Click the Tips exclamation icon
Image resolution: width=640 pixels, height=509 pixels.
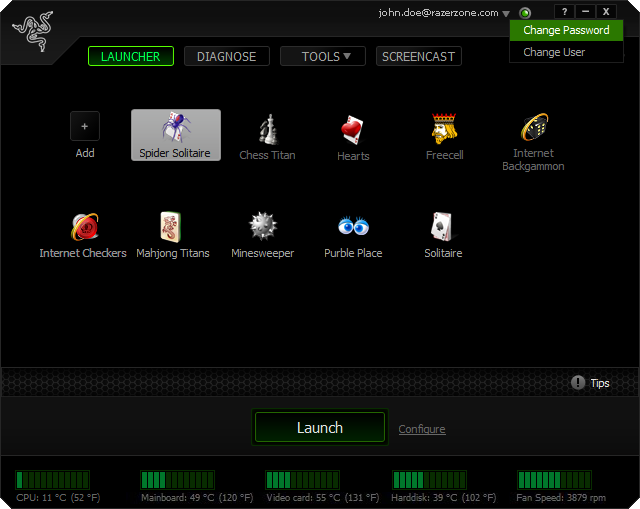(x=578, y=382)
